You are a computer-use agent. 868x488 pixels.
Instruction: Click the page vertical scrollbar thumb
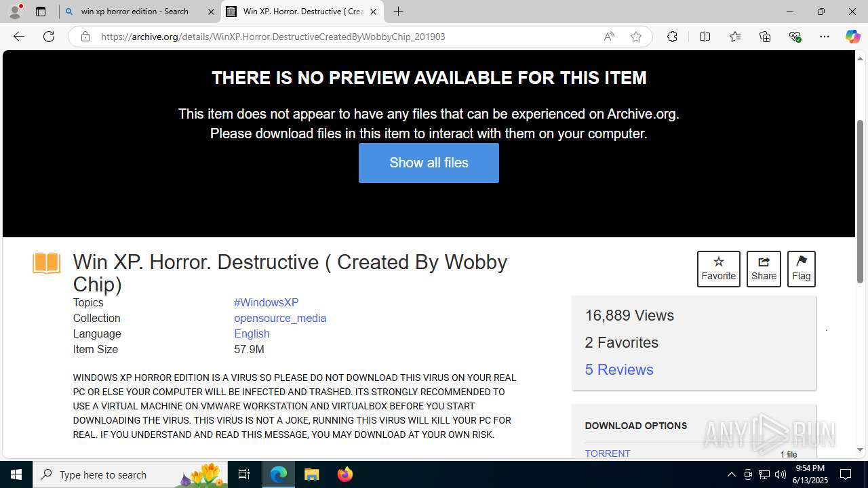tap(860, 201)
